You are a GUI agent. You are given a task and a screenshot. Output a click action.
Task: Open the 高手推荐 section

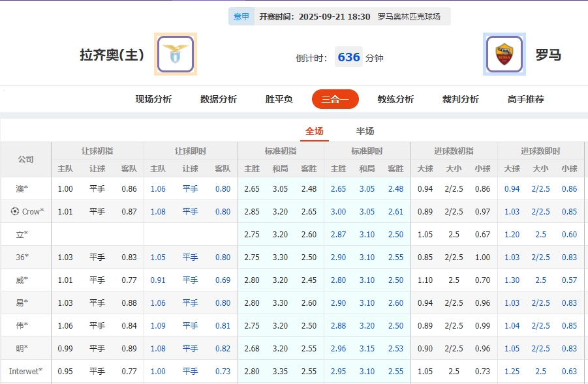(x=524, y=99)
